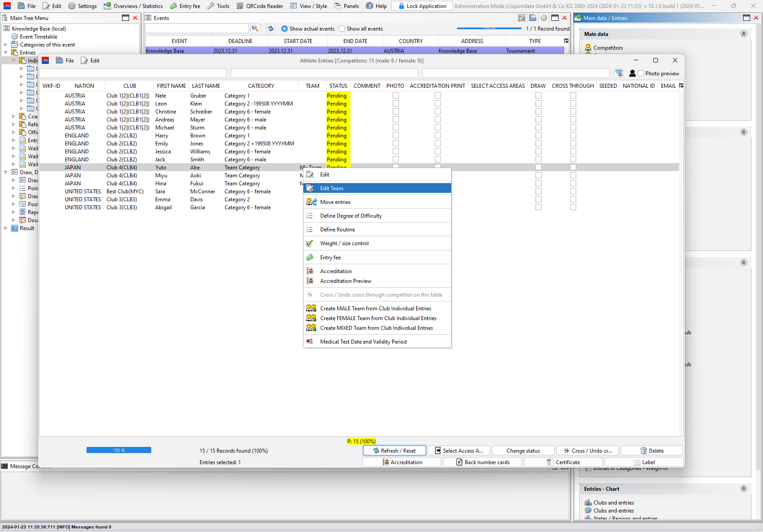The width and height of the screenshot is (763, 532).
Task: Click the Back number cards button
Action: 483,462
